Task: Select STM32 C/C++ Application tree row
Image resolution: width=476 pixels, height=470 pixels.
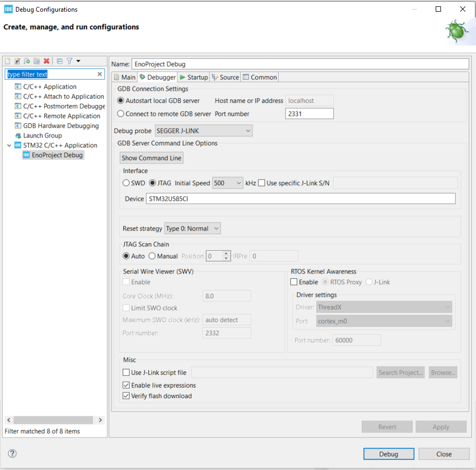Action: (x=56, y=145)
